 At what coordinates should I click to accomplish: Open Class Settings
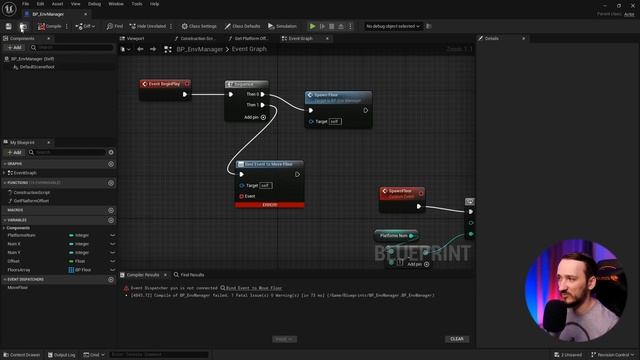tap(199, 26)
